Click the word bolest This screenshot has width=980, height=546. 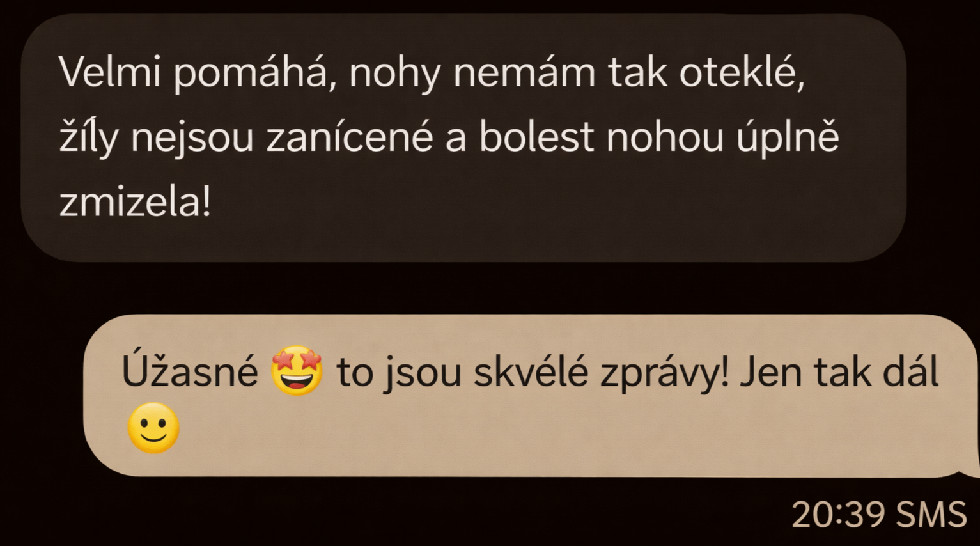click(x=537, y=137)
